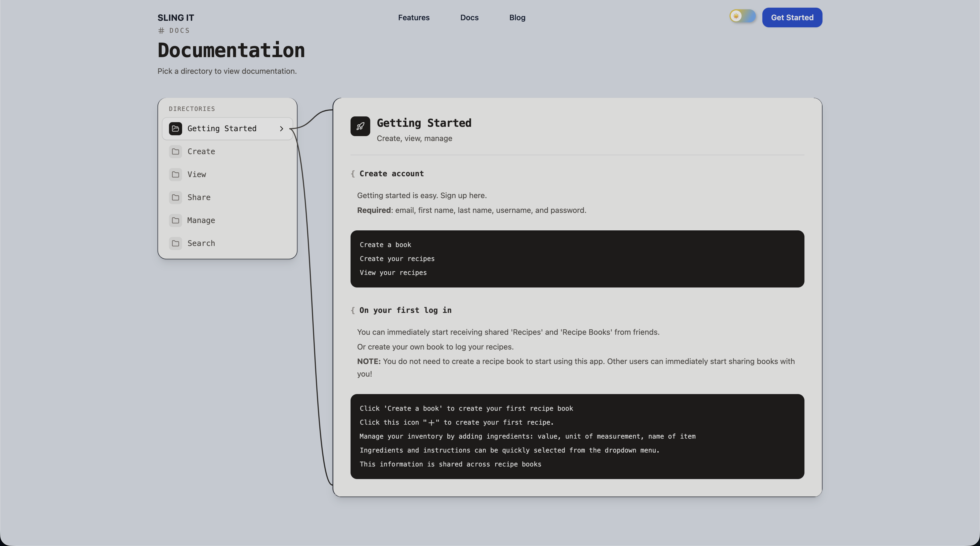The image size is (980, 546).
Task: Click the Manage folder icon
Action: [175, 220]
